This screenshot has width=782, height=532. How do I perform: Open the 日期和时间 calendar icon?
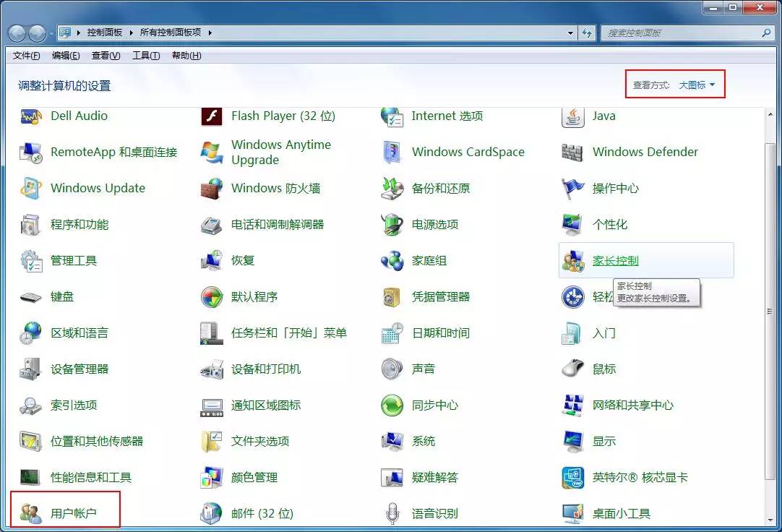(x=392, y=333)
